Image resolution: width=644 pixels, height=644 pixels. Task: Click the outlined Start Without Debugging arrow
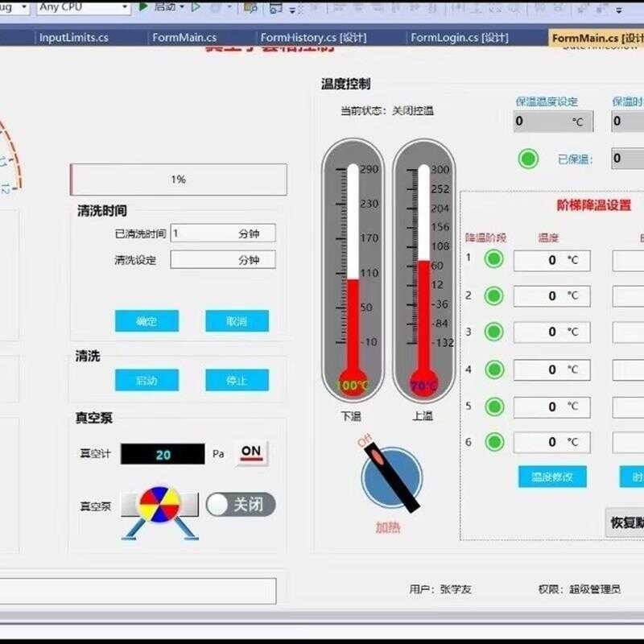196,6
